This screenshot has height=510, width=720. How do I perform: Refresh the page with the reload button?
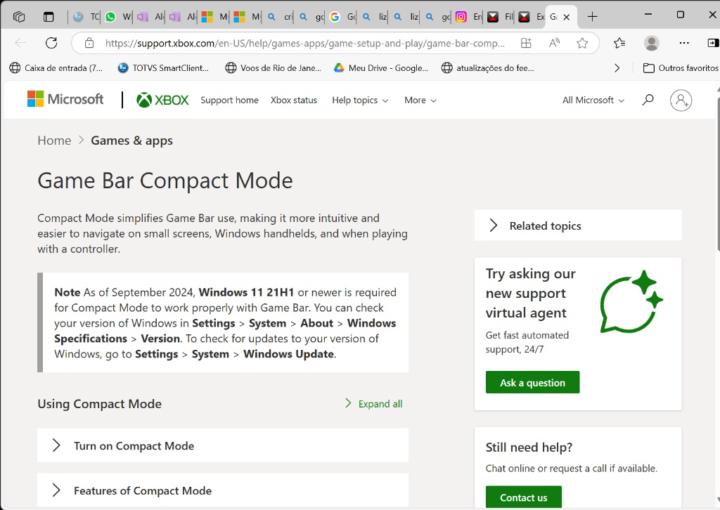click(51, 43)
